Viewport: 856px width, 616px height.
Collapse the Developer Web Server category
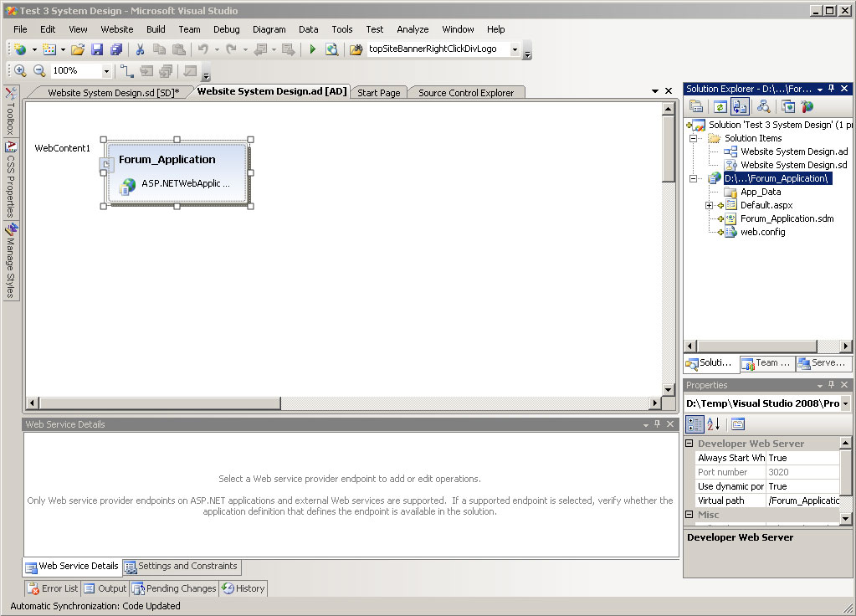click(x=689, y=444)
